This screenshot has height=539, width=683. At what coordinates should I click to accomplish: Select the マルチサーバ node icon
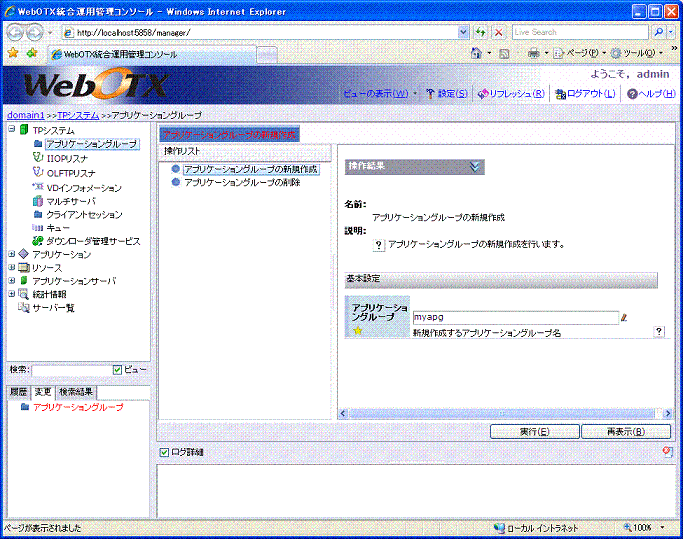(38, 201)
